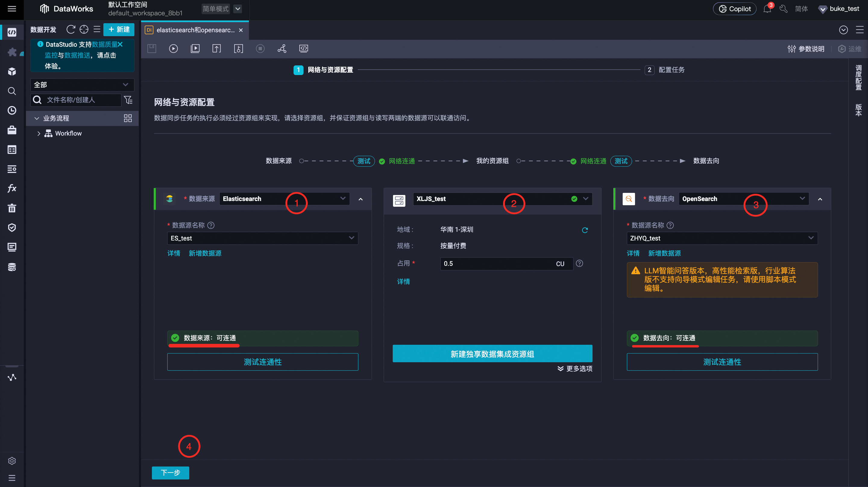Click the submit upload icon
The height and width of the screenshot is (487, 868).
(x=217, y=49)
